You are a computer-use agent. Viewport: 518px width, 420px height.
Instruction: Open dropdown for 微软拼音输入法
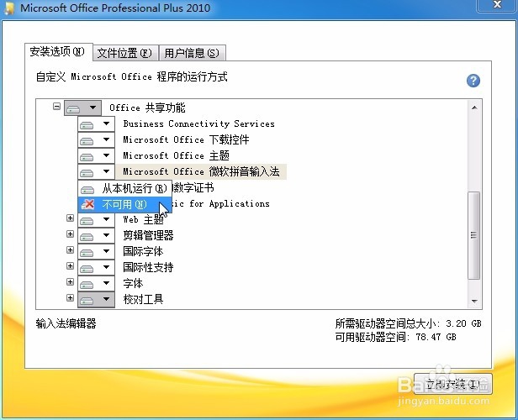[96, 172]
